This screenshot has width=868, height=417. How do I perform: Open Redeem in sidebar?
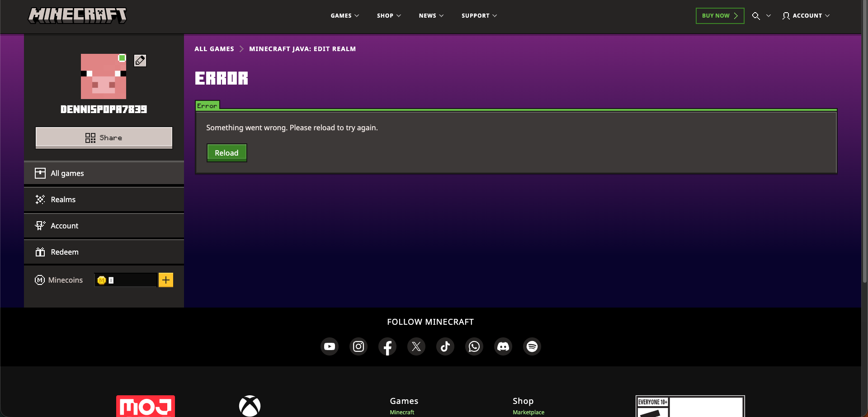(104, 252)
